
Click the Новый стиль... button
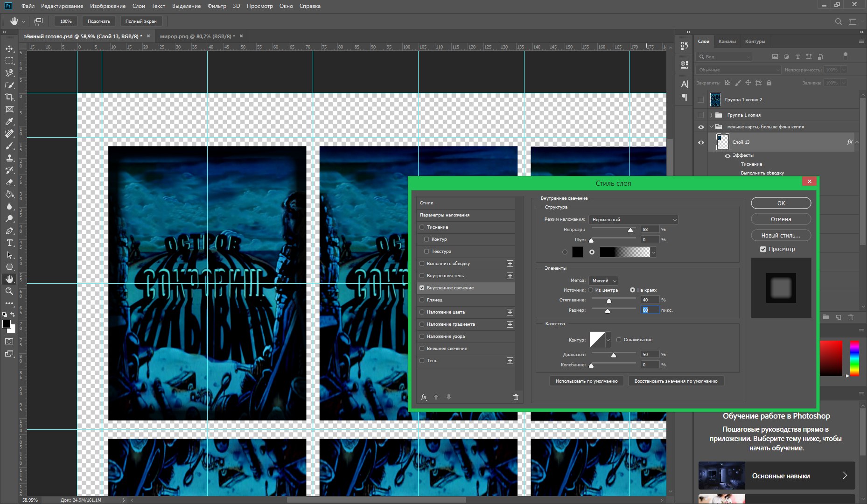click(x=781, y=236)
